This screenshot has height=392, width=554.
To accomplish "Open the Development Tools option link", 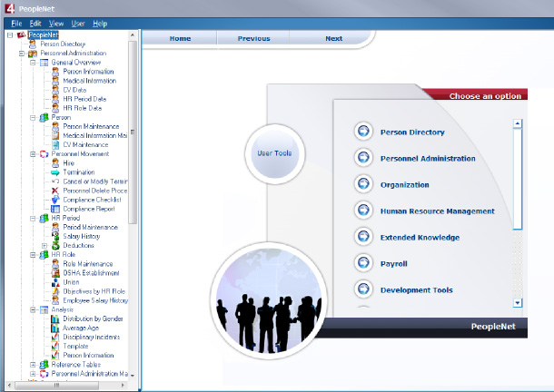I will coord(416,290).
